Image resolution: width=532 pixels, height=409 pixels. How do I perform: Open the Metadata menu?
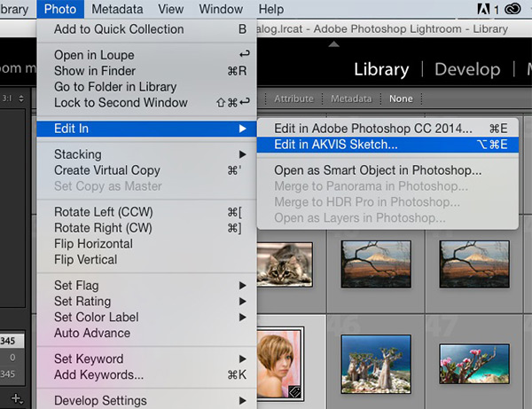click(117, 9)
